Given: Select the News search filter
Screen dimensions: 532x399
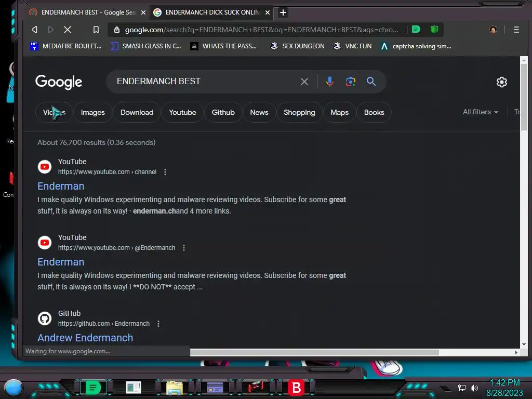Looking at the screenshot, I should coord(259,112).
